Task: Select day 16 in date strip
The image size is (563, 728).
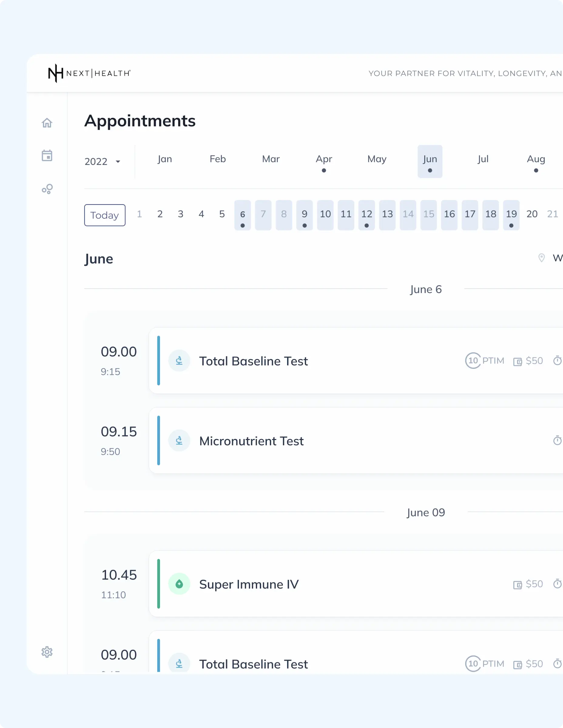Action: pyautogui.click(x=449, y=215)
